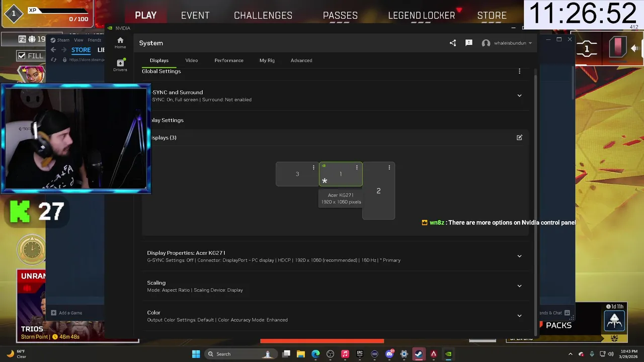Switch to the My Rig tab
The width and height of the screenshot is (644, 362).
(267, 60)
